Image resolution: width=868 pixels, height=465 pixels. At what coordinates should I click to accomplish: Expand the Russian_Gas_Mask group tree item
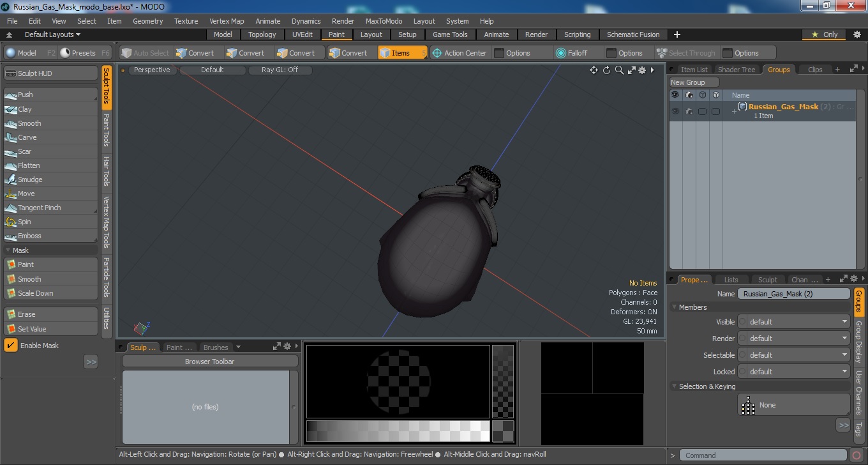pyautogui.click(x=734, y=111)
